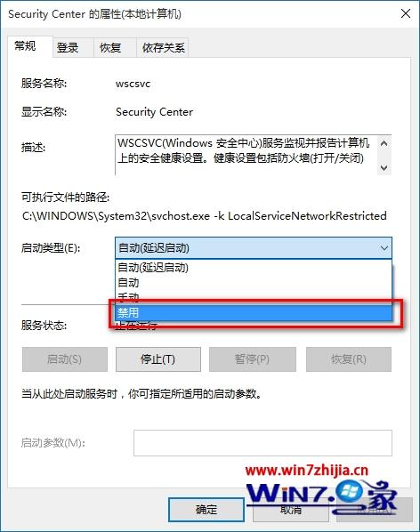
Task: Switch to the 依存关系 tab
Action: coord(163,47)
